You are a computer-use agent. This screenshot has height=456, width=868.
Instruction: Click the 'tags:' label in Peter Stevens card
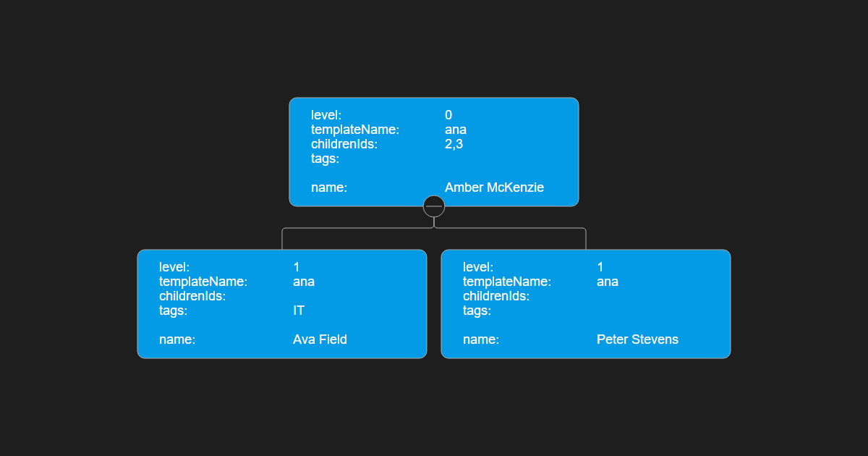pos(477,311)
